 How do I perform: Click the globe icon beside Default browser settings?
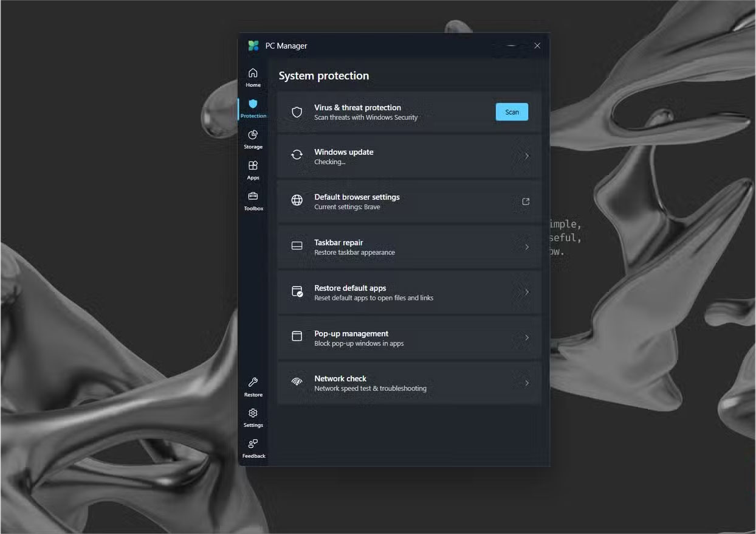point(297,201)
